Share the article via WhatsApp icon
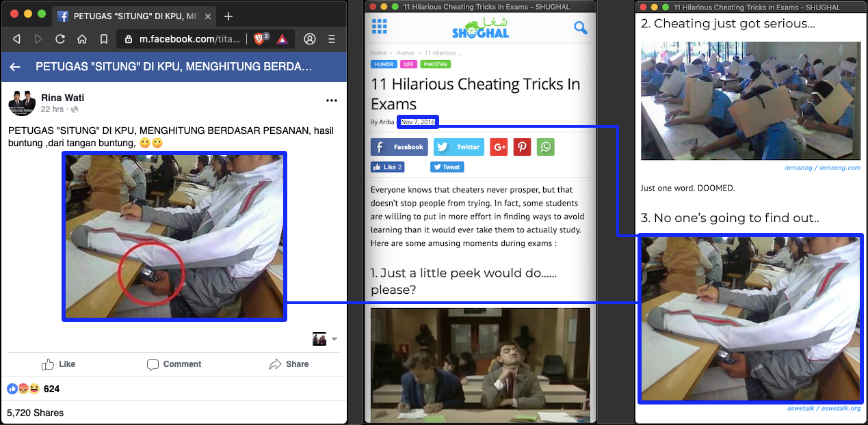The image size is (868, 425). tap(545, 147)
